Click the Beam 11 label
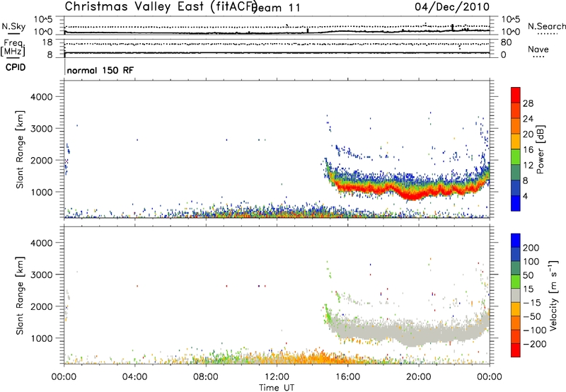The image size is (566, 392). coord(277,8)
